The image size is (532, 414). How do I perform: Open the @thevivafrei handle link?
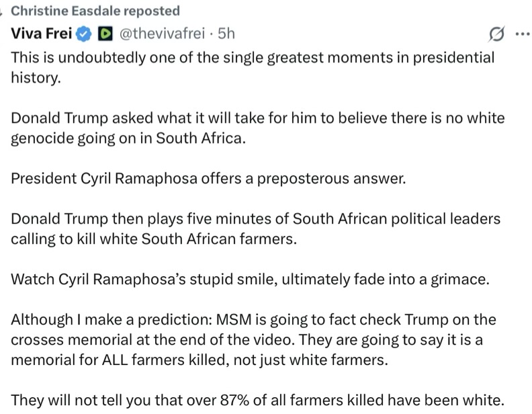coord(162,34)
